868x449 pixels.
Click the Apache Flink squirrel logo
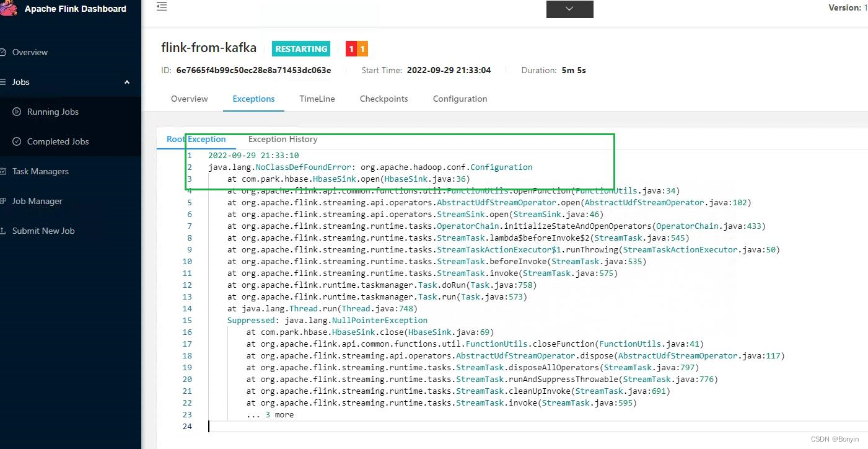point(7,7)
